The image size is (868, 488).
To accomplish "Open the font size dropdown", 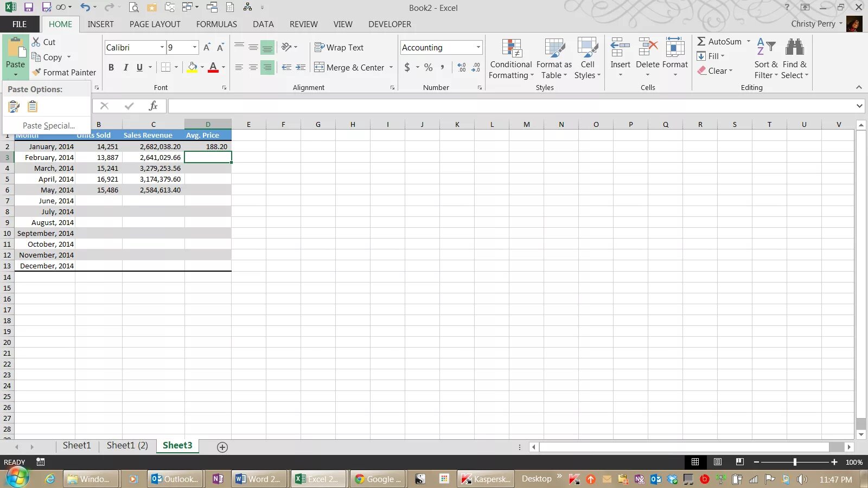I will [x=194, y=47].
